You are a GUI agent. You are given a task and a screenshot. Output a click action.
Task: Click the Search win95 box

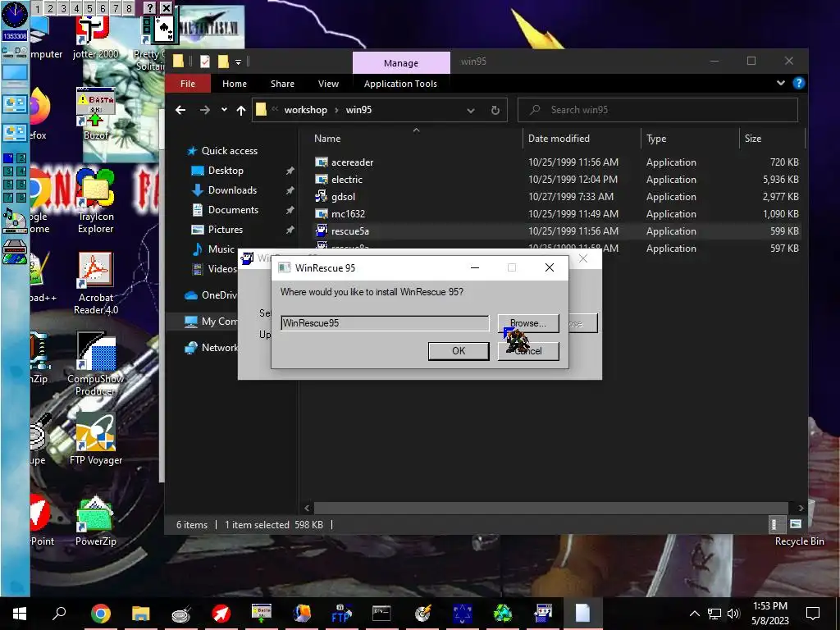658,110
